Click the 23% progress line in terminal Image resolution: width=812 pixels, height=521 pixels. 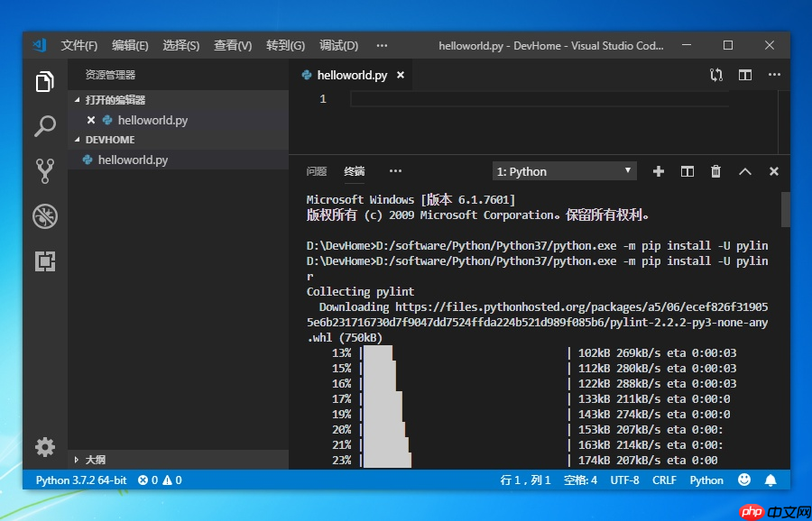pyautogui.click(x=524, y=461)
